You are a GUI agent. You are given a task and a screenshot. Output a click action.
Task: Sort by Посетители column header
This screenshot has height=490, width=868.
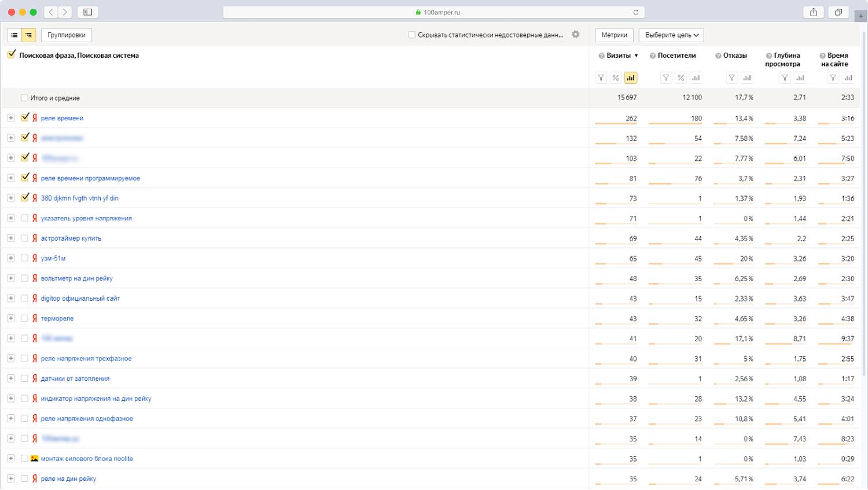coord(676,56)
